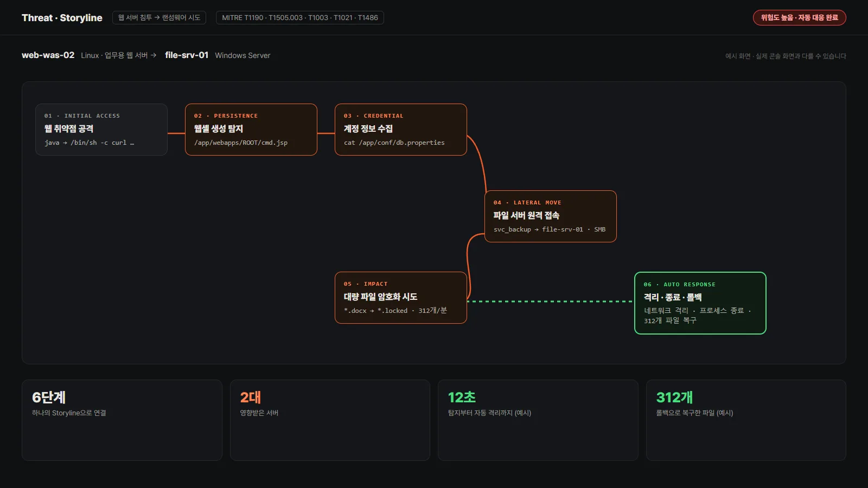Select the 03 Credential 계정 정보 수집 node
868x488 pixels.
tap(401, 130)
